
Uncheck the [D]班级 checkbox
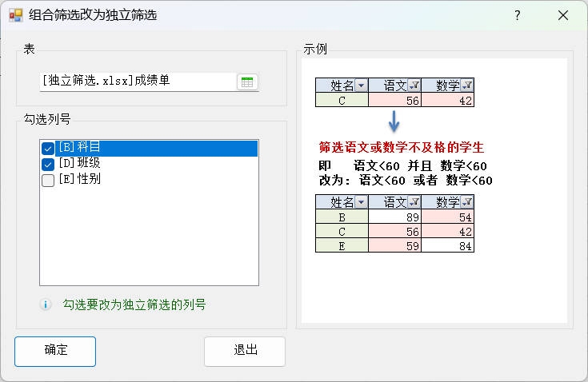point(48,164)
